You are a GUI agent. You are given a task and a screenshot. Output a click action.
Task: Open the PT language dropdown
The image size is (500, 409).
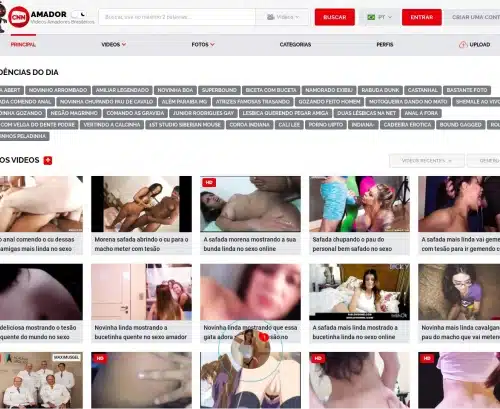click(380, 17)
